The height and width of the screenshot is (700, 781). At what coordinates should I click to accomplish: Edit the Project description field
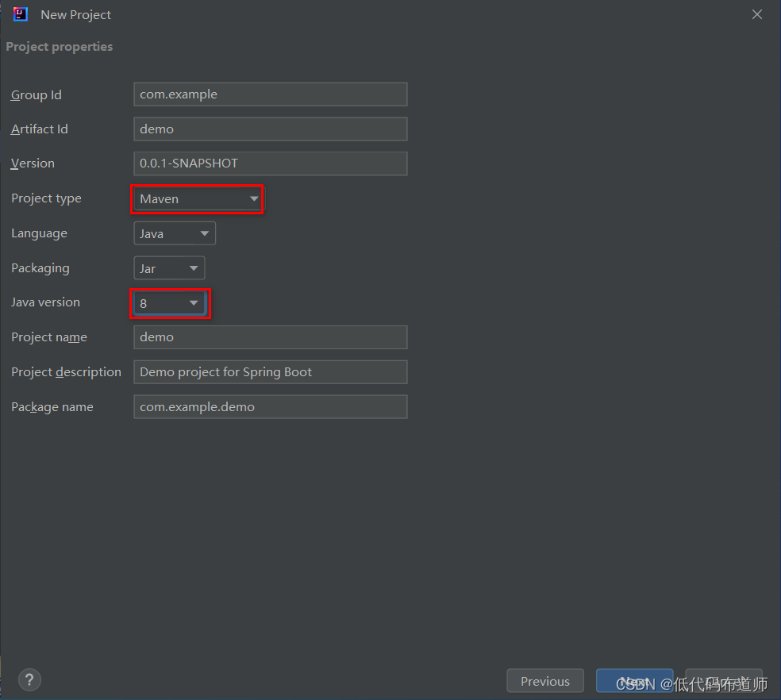pos(271,372)
